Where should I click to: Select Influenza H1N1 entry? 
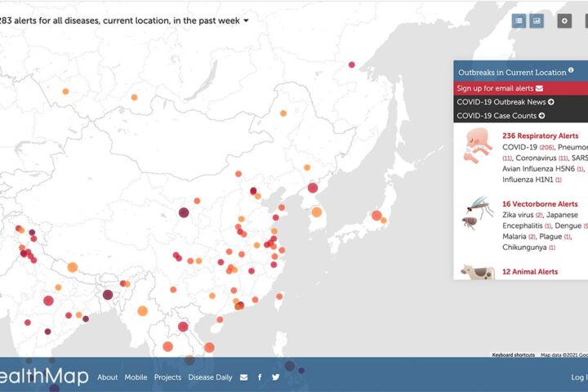532,180
